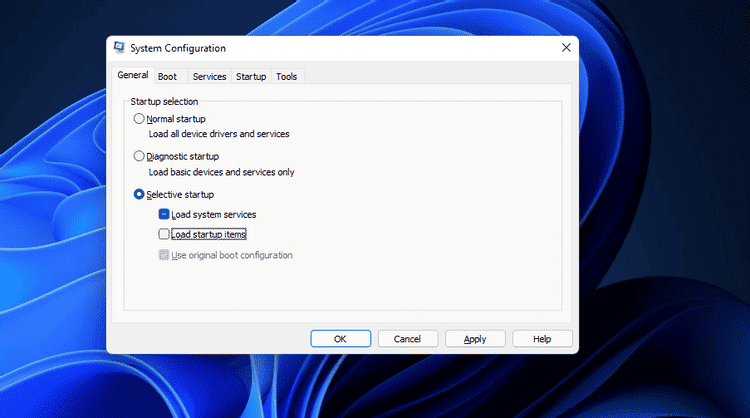Open Help for System Configuration
Viewport: 750px width, 418px height.
(x=542, y=339)
